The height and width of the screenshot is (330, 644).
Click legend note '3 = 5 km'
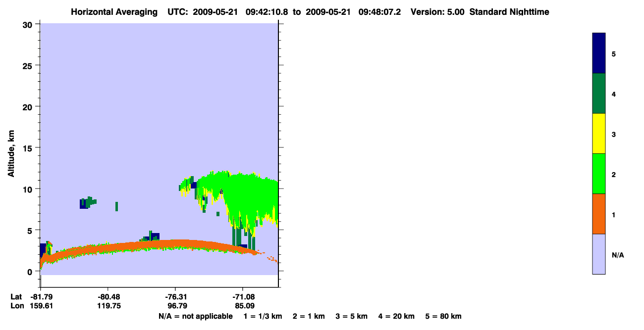click(352, 316)
